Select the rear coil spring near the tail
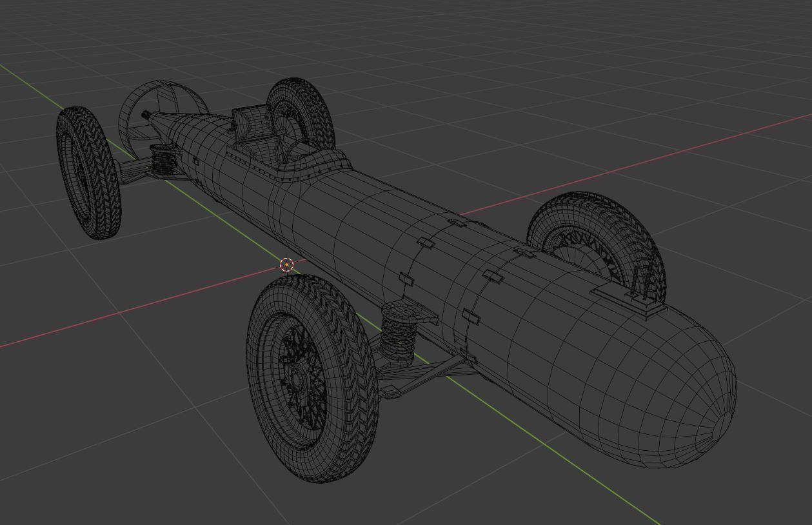Viewport: 812px width, 525px height. tap(163, 160)
